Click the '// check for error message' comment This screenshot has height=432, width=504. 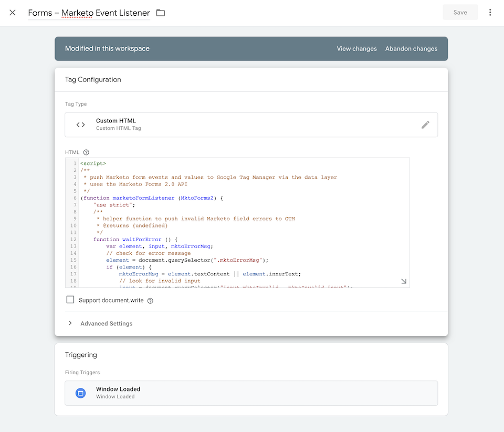(148, 253)
